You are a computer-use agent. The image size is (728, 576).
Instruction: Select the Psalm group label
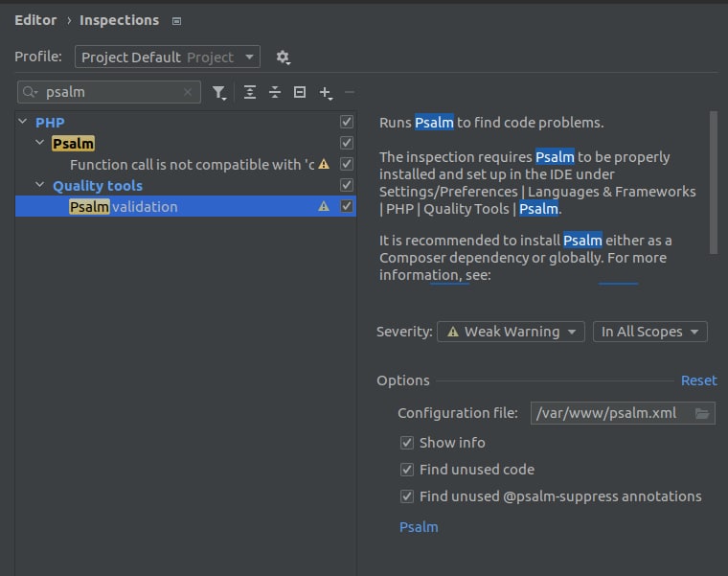click(x=74, y=144)
